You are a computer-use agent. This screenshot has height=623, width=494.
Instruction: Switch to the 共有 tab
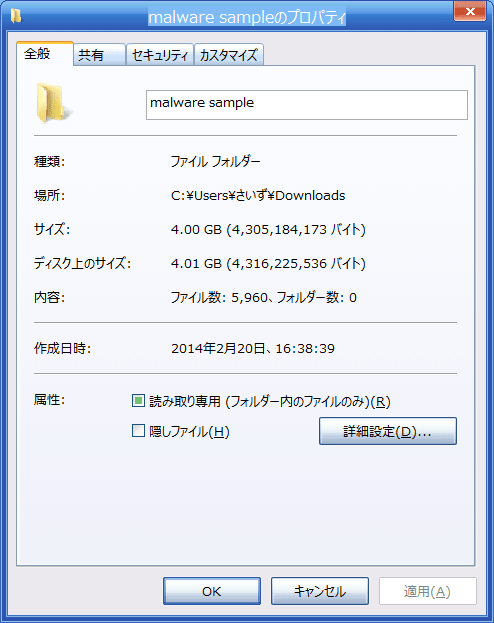point(99,55)
